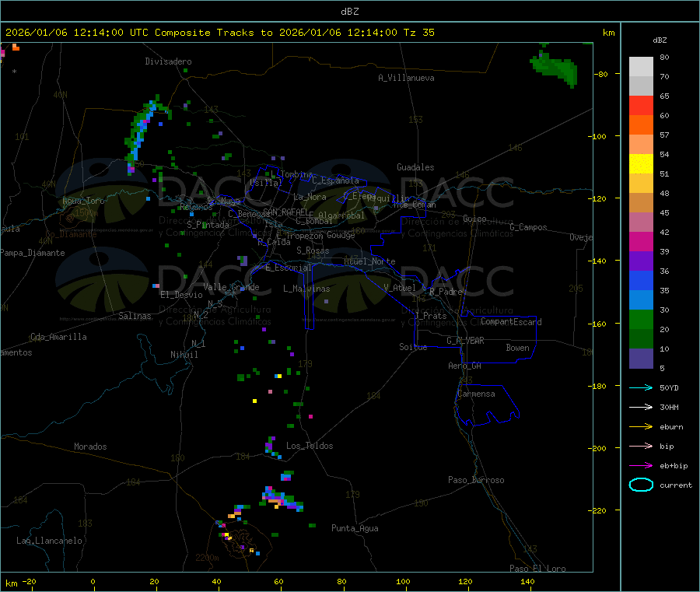
Task: Pick the royal blue 35-36 dBZ swatch
Action: click(641, 280)
